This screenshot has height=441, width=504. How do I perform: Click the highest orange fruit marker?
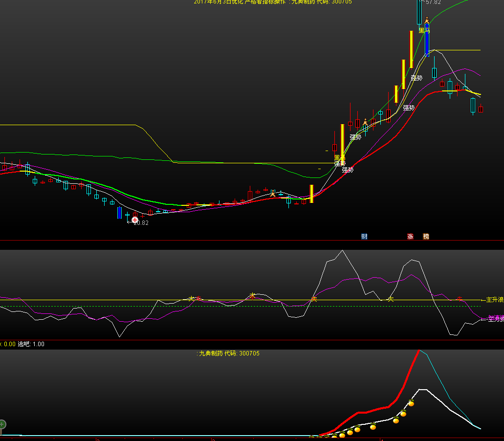click(x=411, y=402)
